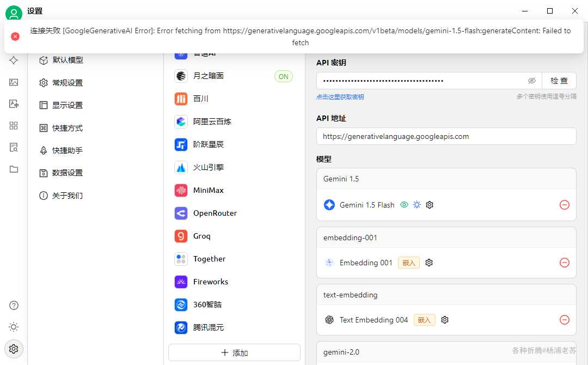This screenshot has width=588, height=365.
Task: Open the assistants star icon in sidebar
Action: 14,60
